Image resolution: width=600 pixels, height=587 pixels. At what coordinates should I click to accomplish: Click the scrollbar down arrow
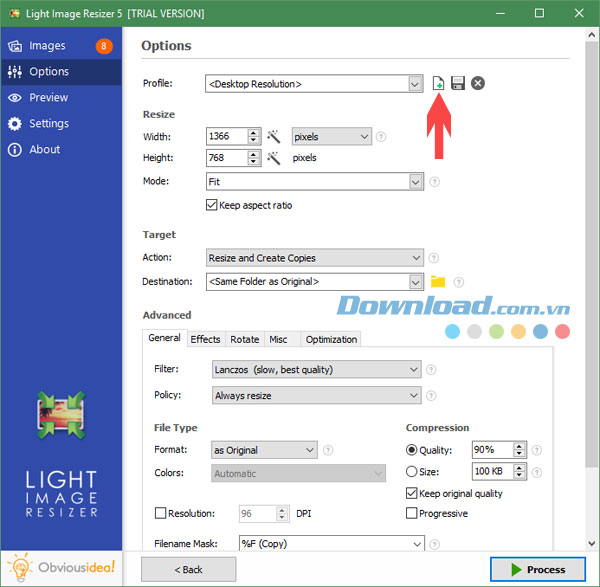[x=592, y=543]
